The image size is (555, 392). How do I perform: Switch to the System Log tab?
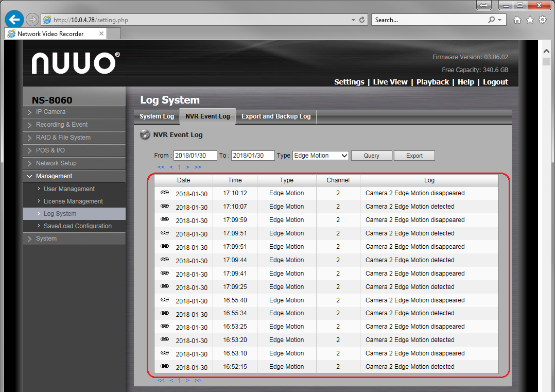pos(157,116)
